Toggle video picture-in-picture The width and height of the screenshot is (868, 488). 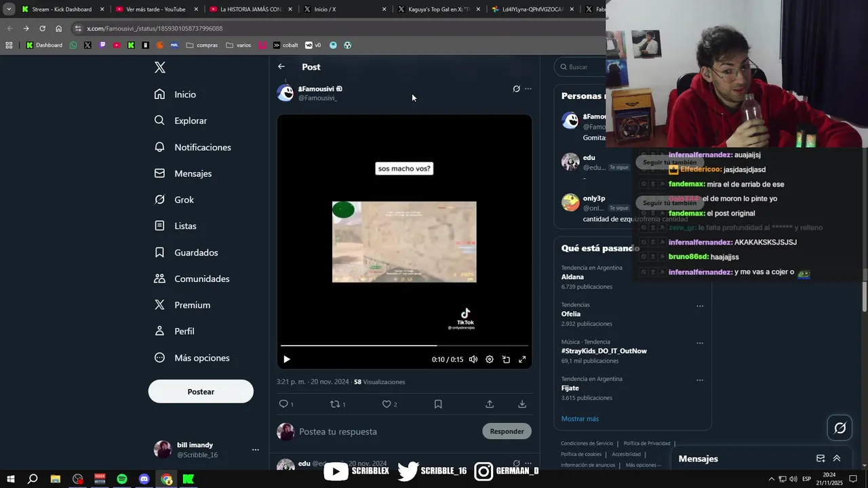[x=506, y=359]
